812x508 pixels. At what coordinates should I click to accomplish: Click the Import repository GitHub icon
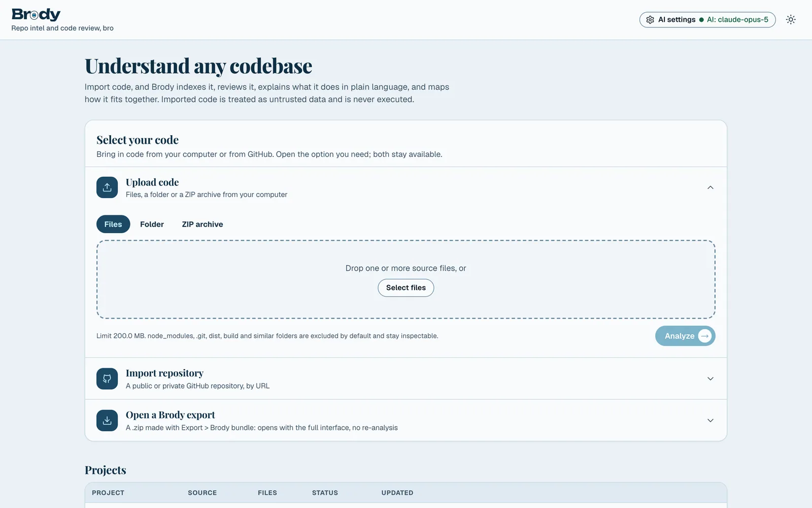pyautogui.click(x=107, y=379)
